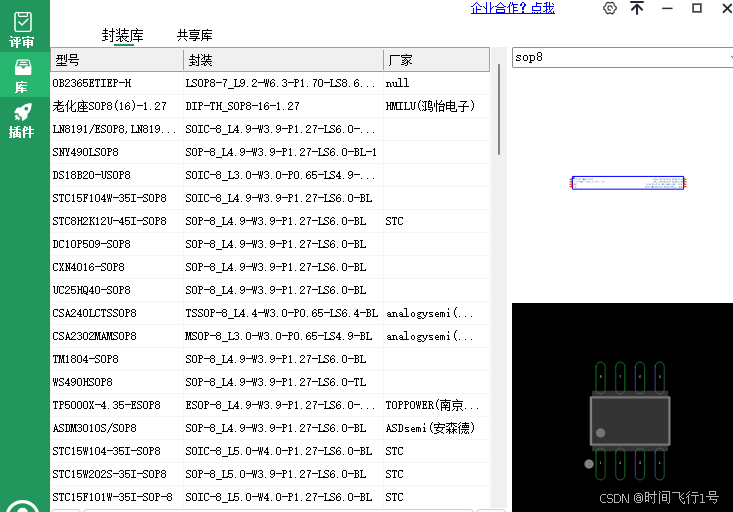Click the TSSOP-8_L4.4-W3.0 package cell

(281, 313)
